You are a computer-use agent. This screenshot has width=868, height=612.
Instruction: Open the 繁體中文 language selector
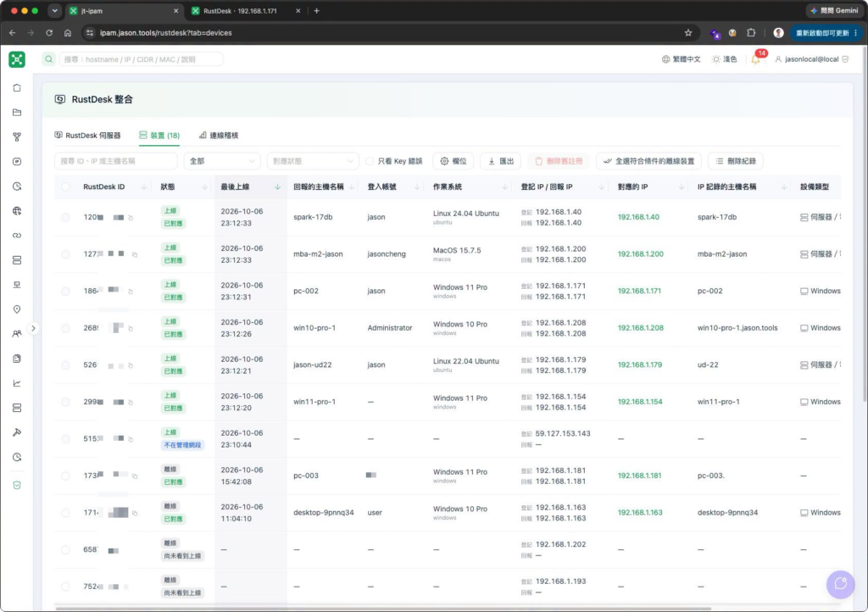[681, 59]
